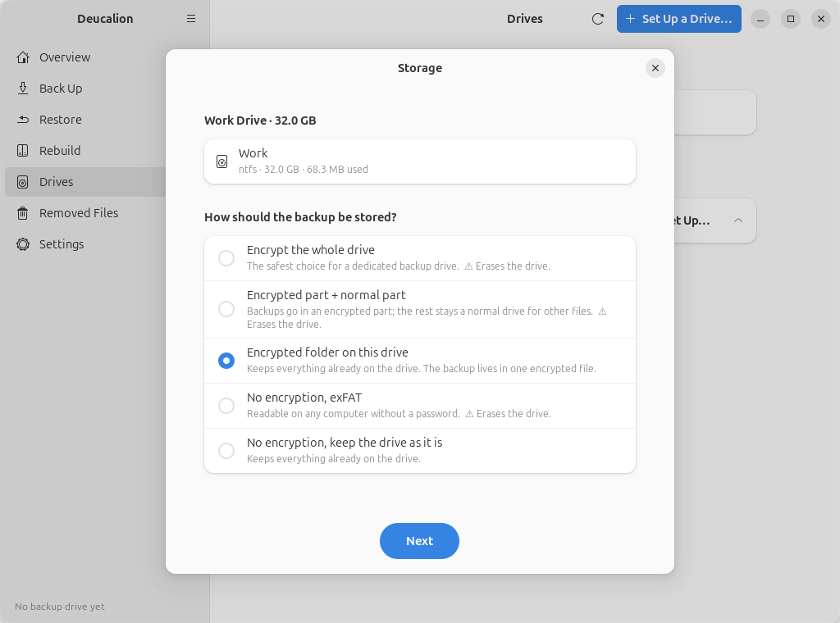The width and height of the screenshot is (840, 623).
Task: Click the Removed Files trash icon
Action: (22, 213)
